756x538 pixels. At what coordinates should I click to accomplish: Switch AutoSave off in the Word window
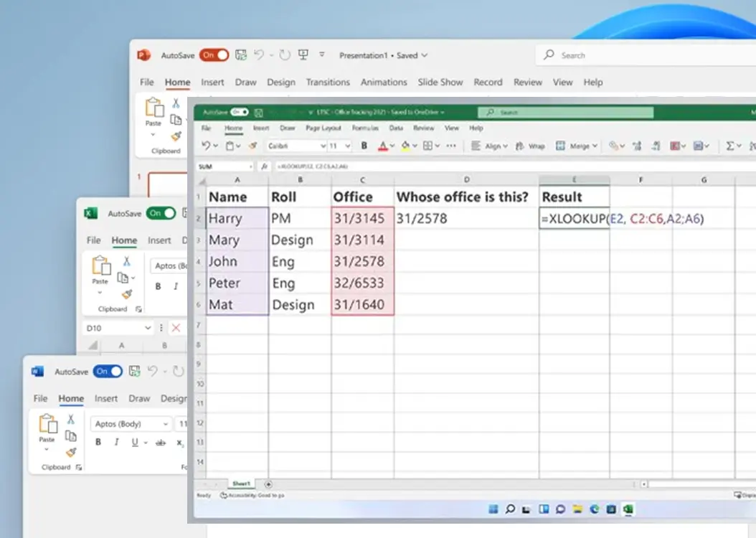point(108,371)
